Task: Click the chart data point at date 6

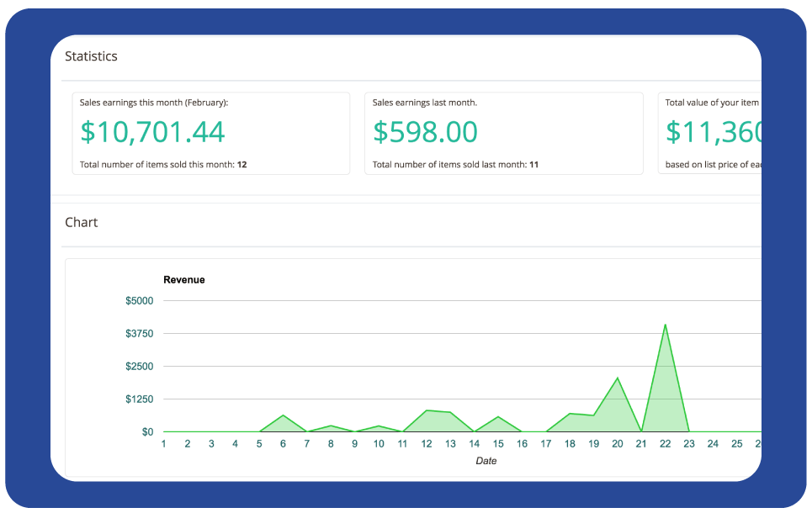Action: pyautogui.click(x=283, y=415)
